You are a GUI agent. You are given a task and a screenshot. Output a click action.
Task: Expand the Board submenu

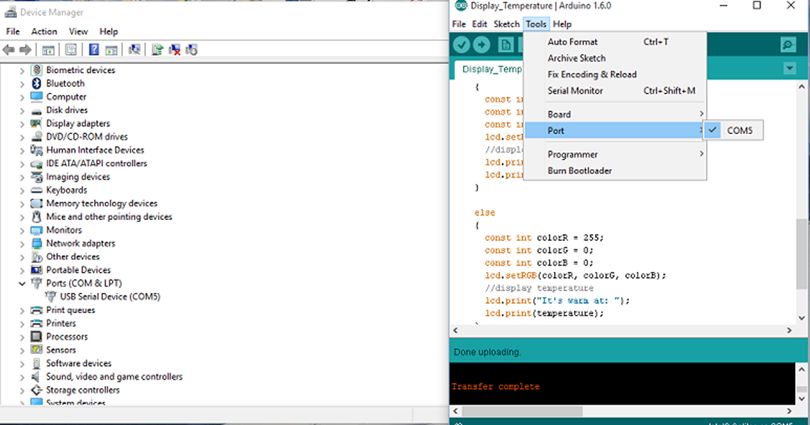[x=615, y=114]
